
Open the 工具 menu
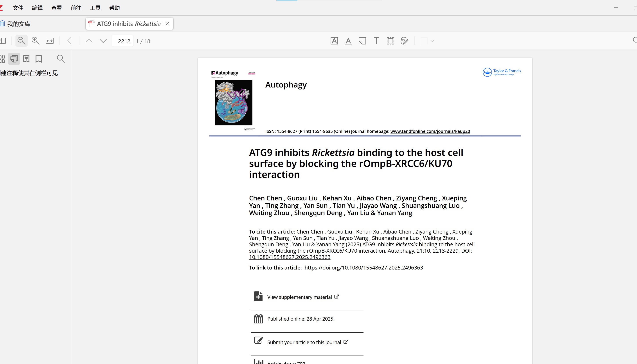coord(95,8)
